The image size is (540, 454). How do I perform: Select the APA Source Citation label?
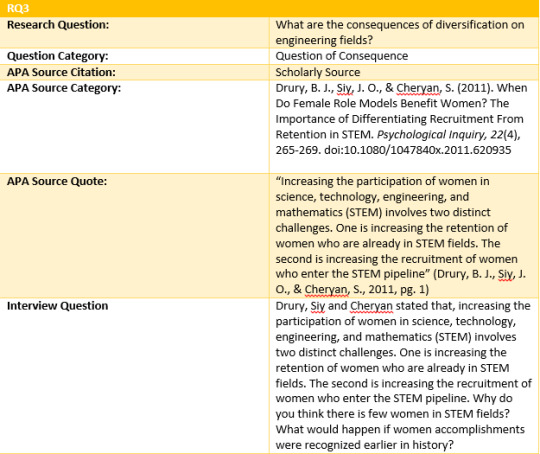[61, 72]
